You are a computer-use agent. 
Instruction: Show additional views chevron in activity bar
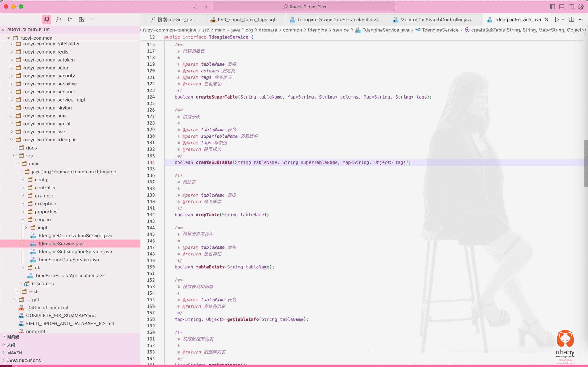[x=93, y=20]
